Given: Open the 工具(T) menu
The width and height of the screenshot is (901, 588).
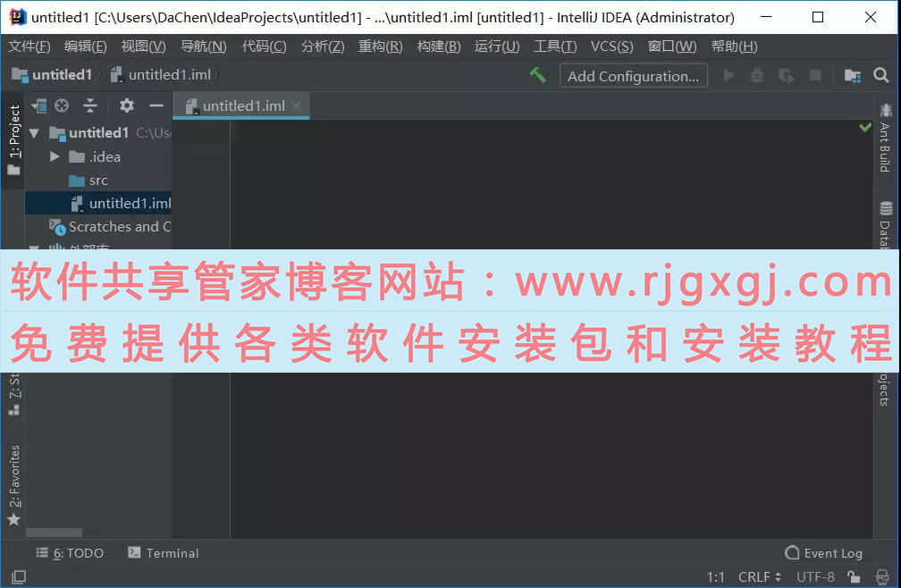Looking at the screenshot, I should pos(555,46).
